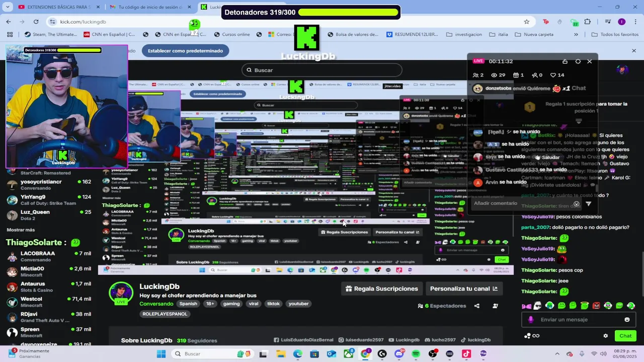Viewport: 644px width, 362px height.
Task: Select the red angry face emote
Action: tap(596, 305)
